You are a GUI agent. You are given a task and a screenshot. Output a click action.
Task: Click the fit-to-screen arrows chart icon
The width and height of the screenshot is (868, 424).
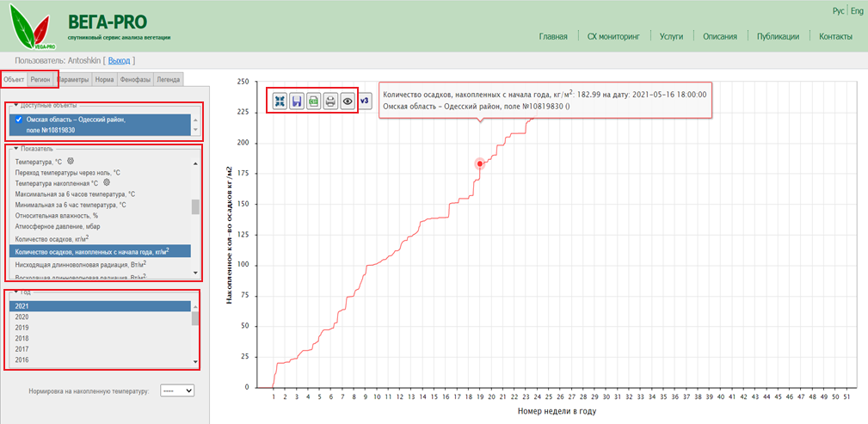[280, 101]
